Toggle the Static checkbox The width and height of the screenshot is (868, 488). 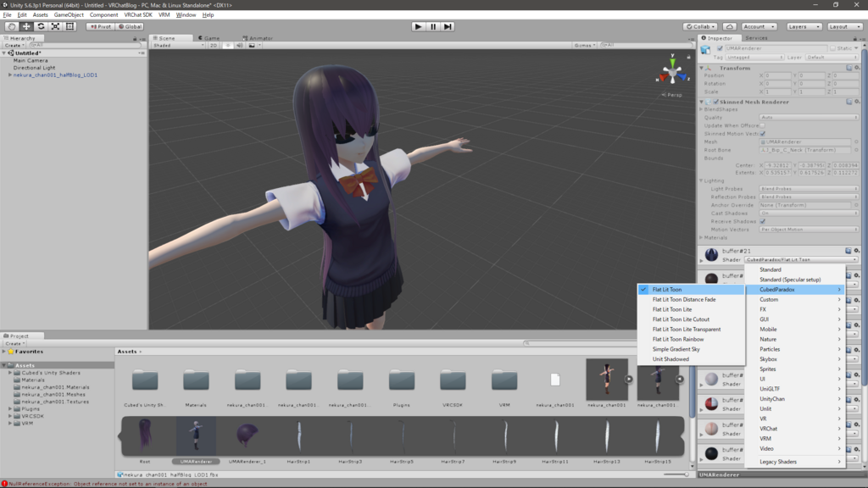tap(832, 48)
